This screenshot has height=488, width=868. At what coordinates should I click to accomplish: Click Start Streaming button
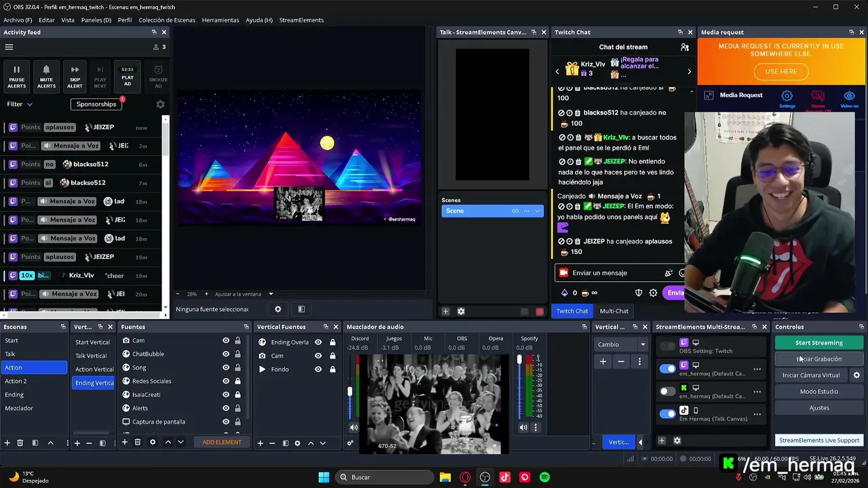(x=818, y=343)
